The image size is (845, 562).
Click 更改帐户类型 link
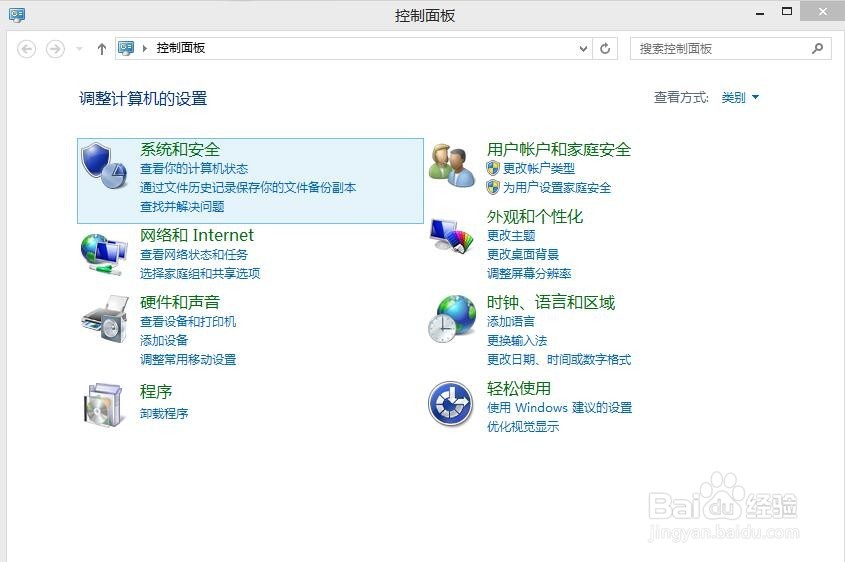click(x=538, y=169)
